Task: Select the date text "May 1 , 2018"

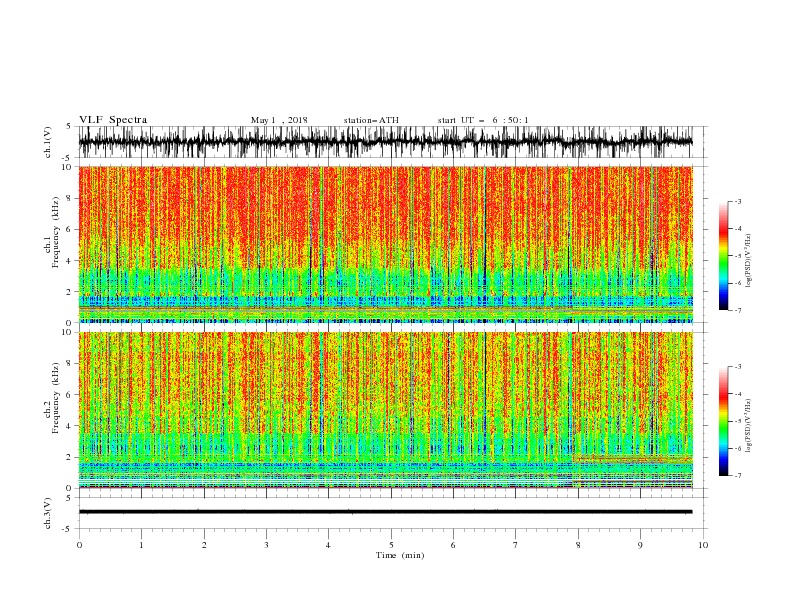Action: coord(279,120)
